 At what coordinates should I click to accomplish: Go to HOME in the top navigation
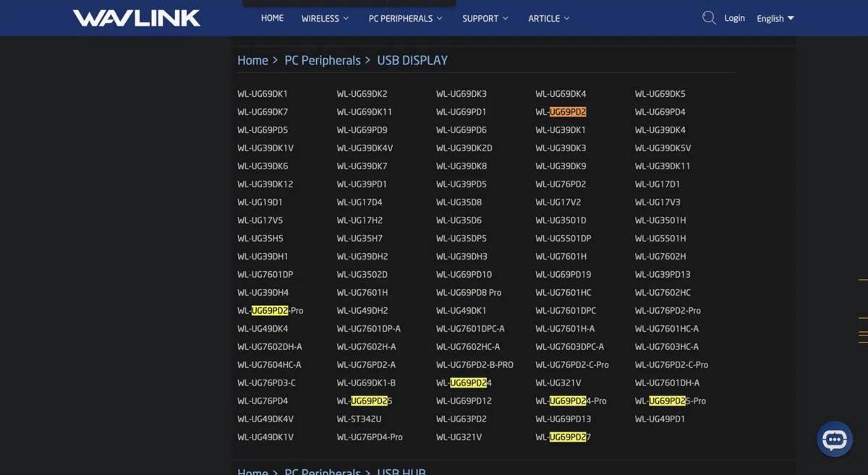[x=272, y=18]
